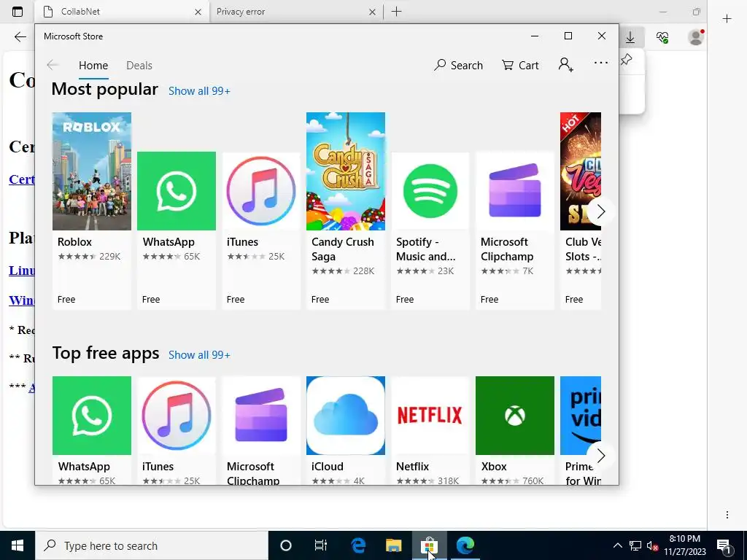
Task: Open Cortana circle on taskbar
Action: (286, 545)
